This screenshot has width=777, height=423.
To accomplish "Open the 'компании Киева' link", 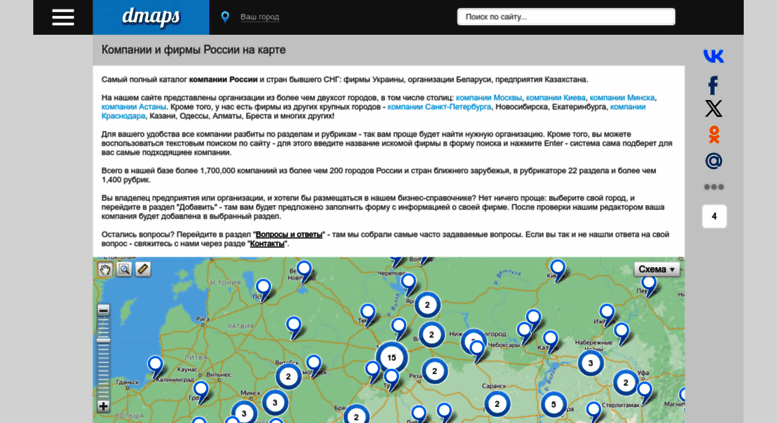I will (555, 98).
